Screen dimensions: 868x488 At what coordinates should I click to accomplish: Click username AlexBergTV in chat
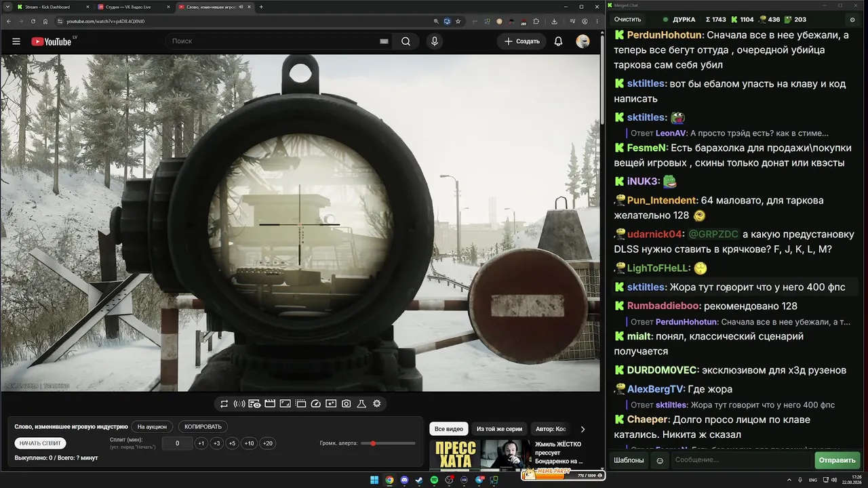point(656,389)
